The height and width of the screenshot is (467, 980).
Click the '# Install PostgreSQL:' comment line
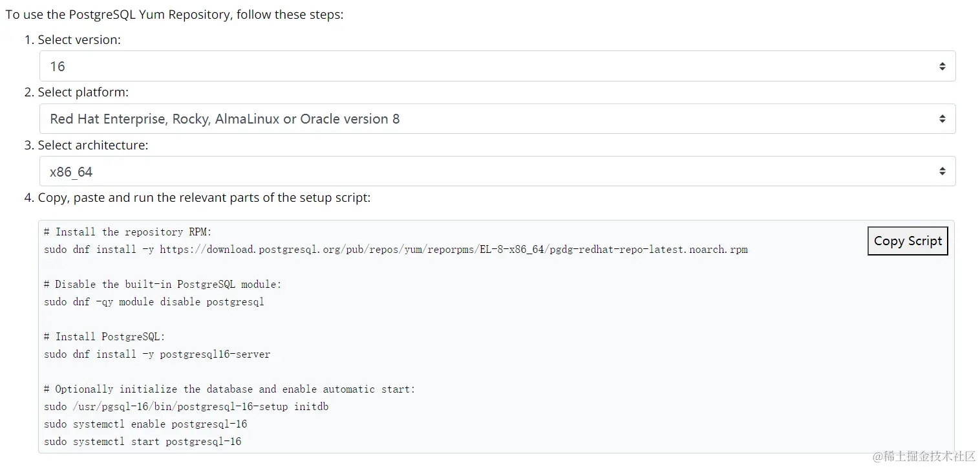105,336
